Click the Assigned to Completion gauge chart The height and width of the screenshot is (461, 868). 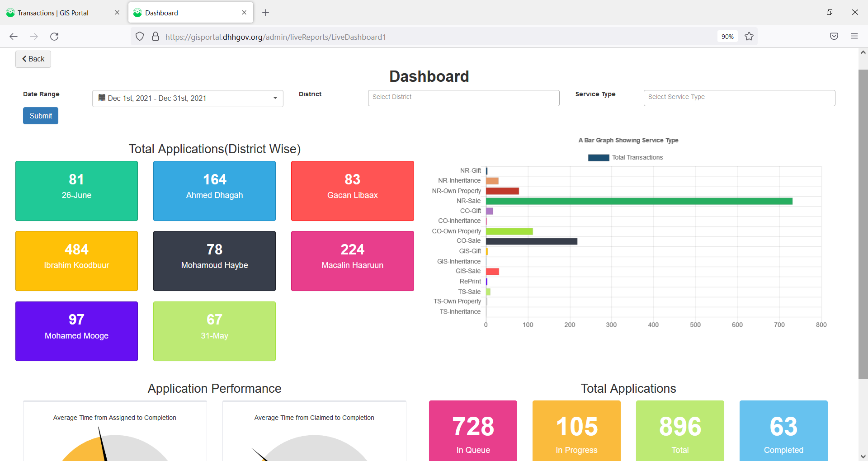[x=115, y=447]
